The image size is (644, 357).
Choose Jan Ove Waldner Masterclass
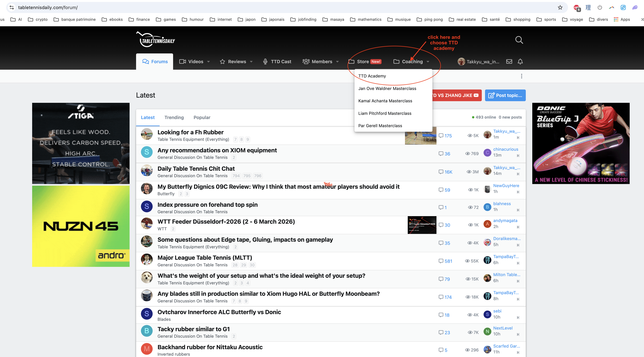coord(393,89)
